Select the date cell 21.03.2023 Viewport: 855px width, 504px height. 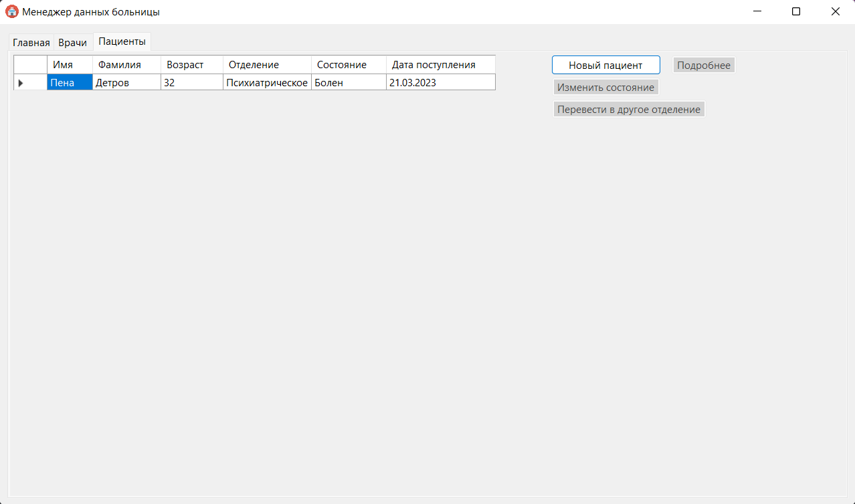tap(441, 82)
